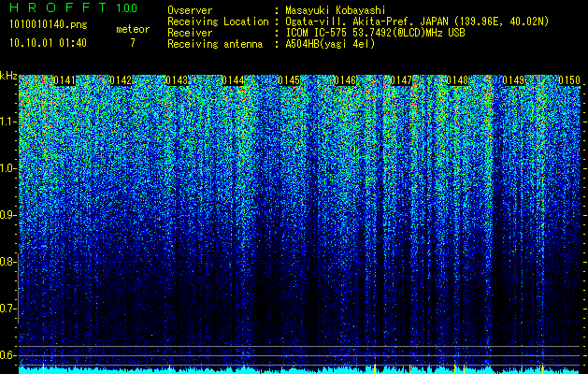Click the 0.6 frequency axis label
Viewport: 588px width, 374px height.
tap(7, 355)
